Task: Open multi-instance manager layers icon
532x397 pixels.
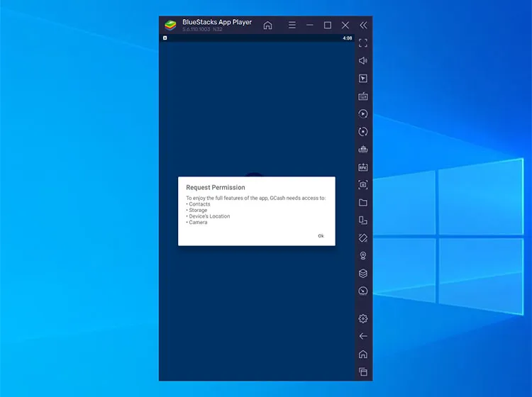Action: (x=363, y=273)
